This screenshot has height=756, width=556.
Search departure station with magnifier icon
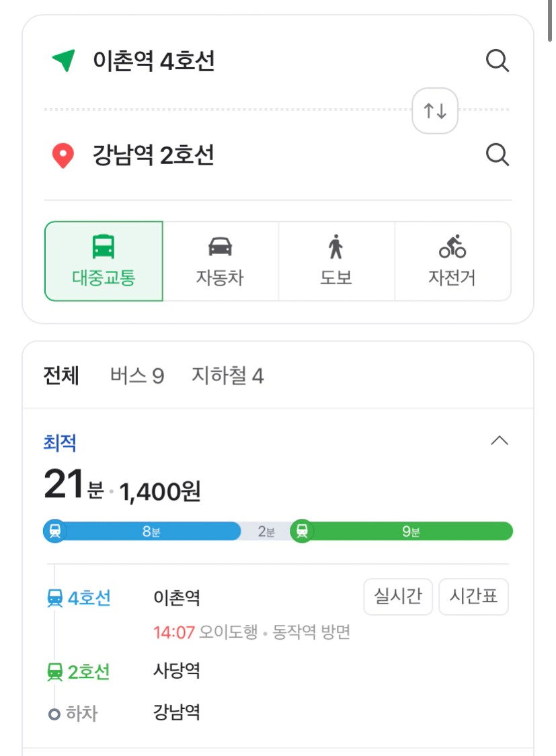(497, 60)
